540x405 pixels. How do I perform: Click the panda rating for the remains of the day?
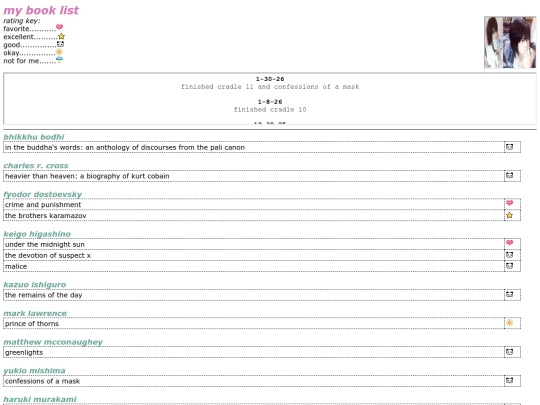[509, 294]
